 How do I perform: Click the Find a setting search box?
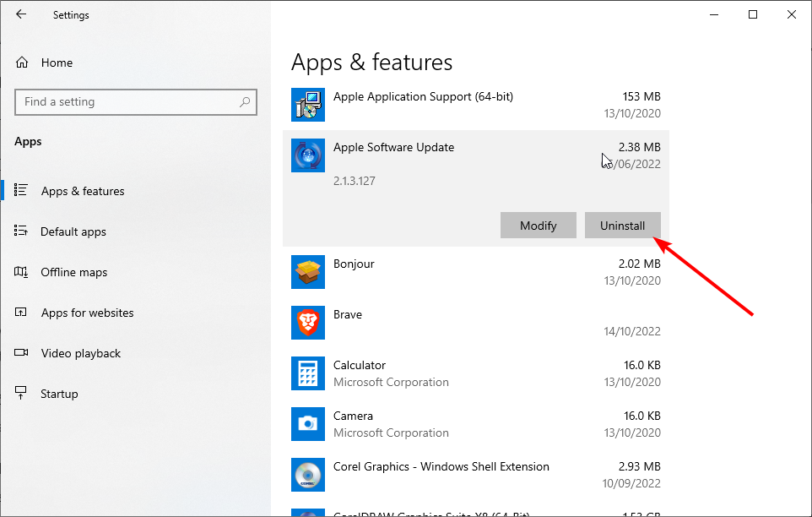coord(127,102)
